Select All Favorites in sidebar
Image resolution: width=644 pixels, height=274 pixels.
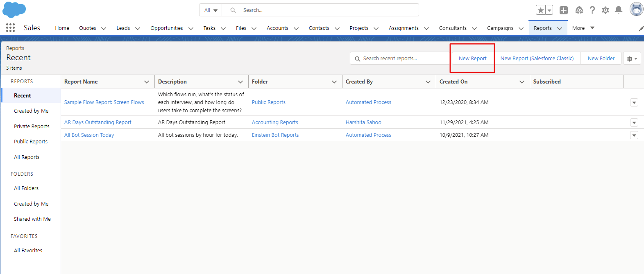[28, 251]
